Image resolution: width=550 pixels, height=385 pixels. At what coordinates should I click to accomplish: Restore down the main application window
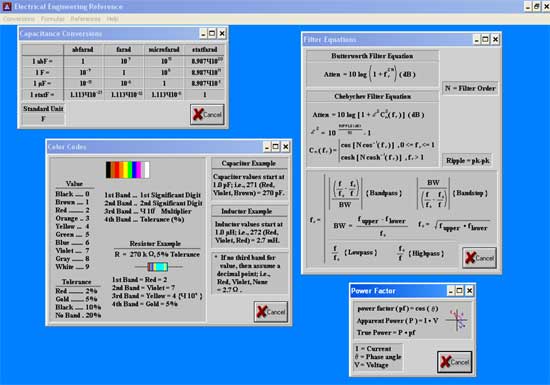(x=537, y=6)
